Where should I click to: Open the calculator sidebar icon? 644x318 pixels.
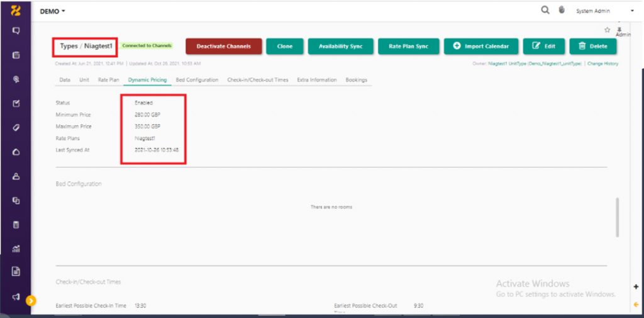click(16, 225)
